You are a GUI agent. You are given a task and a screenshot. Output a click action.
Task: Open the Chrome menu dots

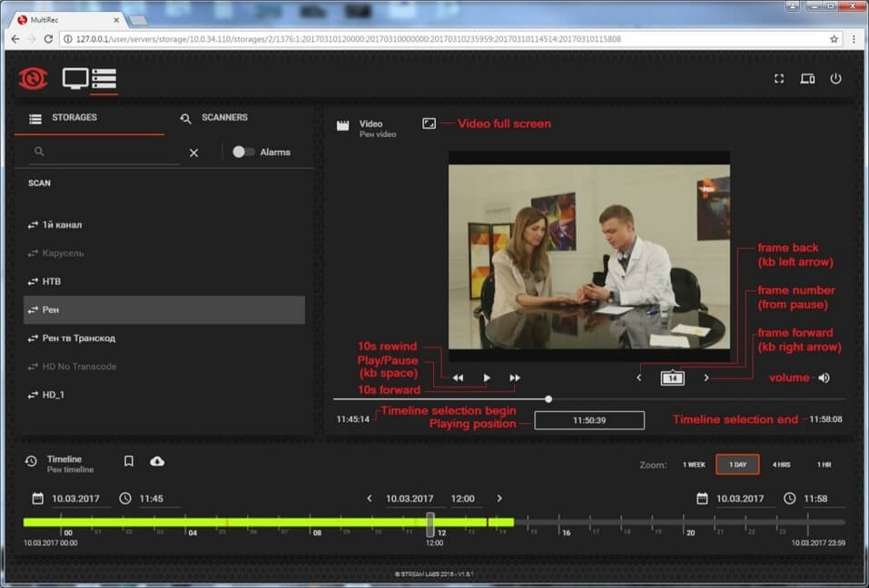(x=854, y=39)
